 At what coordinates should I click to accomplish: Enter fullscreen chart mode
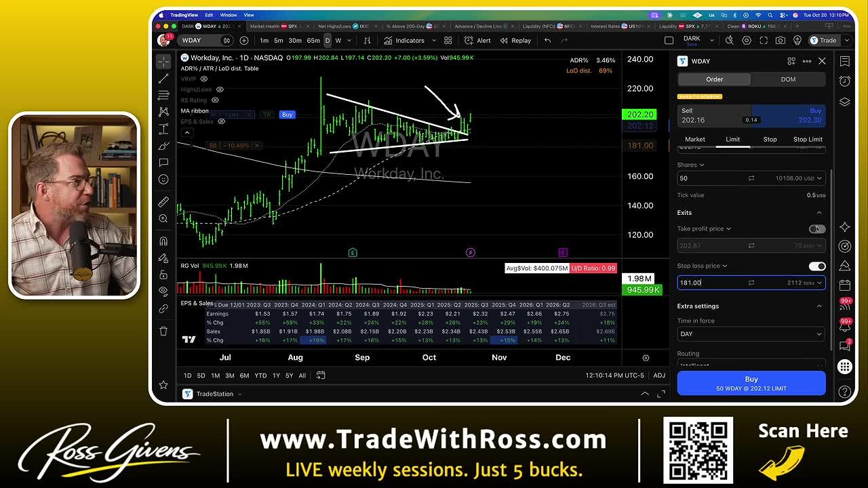point(764,41)
